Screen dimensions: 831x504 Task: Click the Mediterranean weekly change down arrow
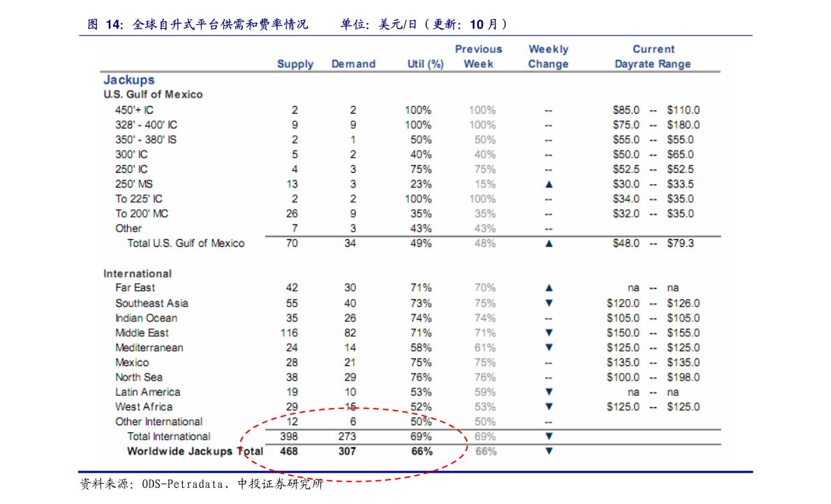click(548, 347)
